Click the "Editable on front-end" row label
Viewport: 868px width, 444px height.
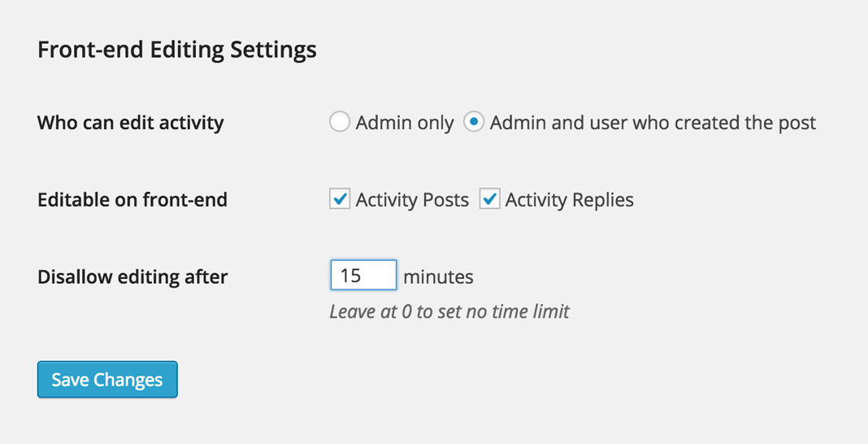[132, 200]
